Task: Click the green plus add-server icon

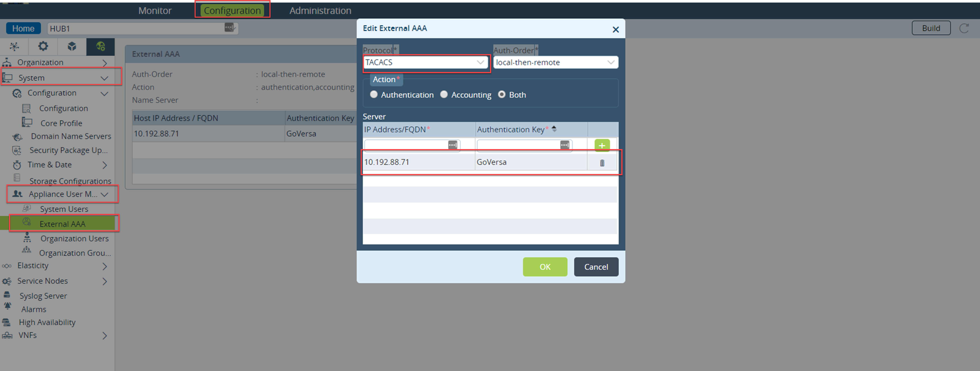Action: pos(602,145)
